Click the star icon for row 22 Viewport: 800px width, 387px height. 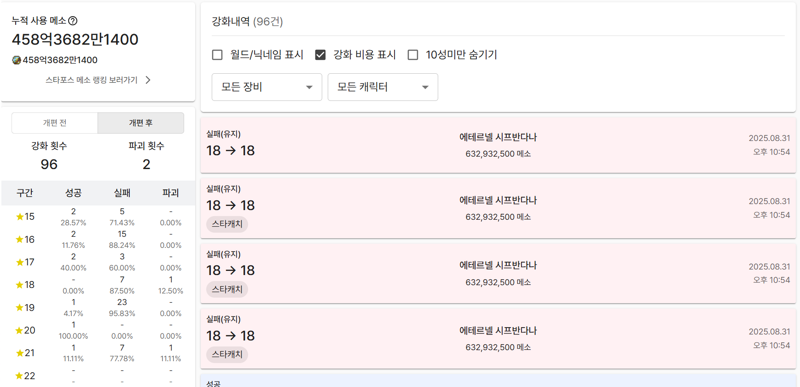pos(20,376)
